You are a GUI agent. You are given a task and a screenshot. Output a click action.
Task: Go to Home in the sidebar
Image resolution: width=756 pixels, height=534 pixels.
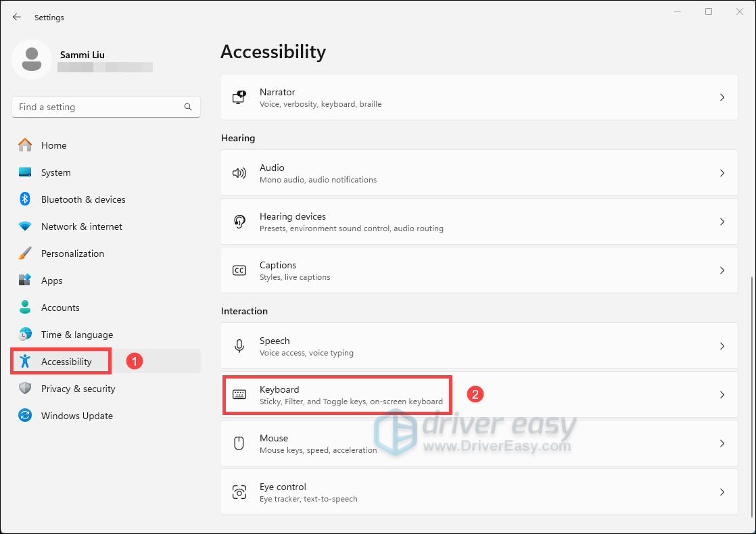point(53,145)
